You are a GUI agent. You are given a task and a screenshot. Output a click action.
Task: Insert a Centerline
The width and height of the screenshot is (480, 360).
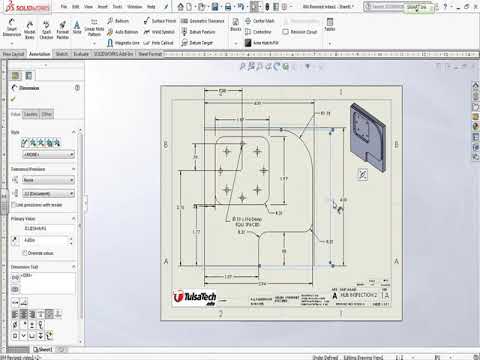258,32
